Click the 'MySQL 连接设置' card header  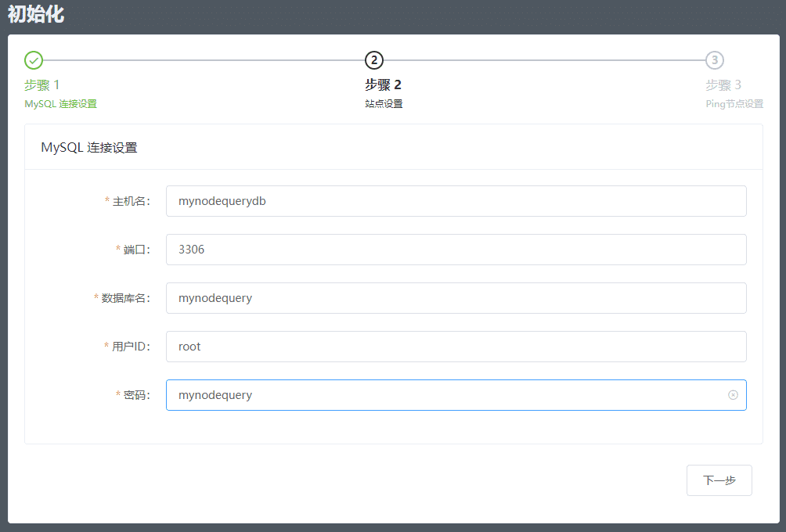tap(89, 147)
